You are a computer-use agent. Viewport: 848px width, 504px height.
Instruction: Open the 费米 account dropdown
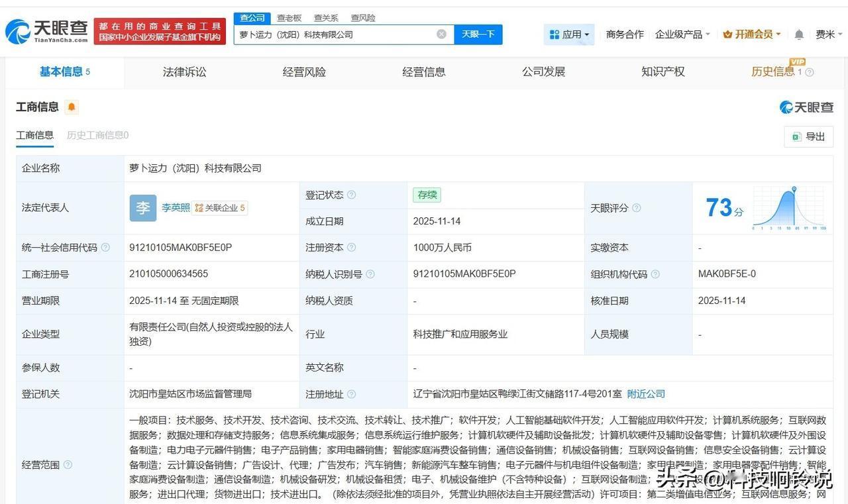point(827,34)
